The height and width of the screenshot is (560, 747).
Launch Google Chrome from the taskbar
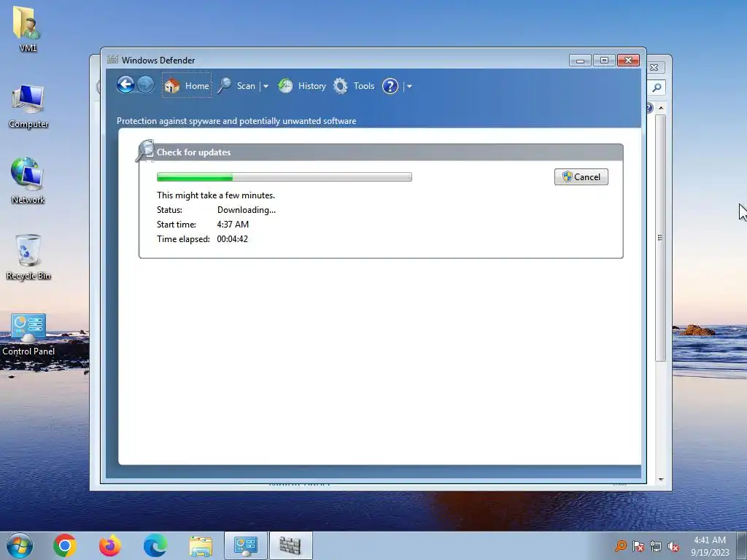[x=65, y=545]
